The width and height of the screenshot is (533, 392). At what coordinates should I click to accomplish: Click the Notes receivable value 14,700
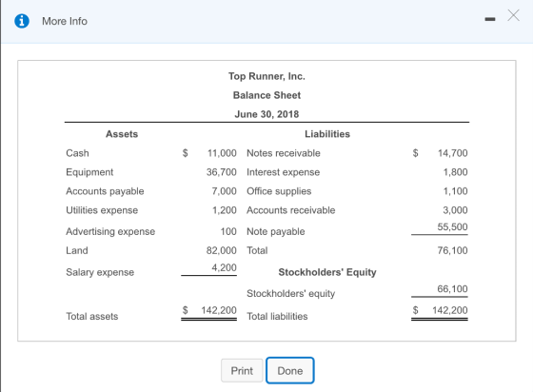click(x=452, y=153)
